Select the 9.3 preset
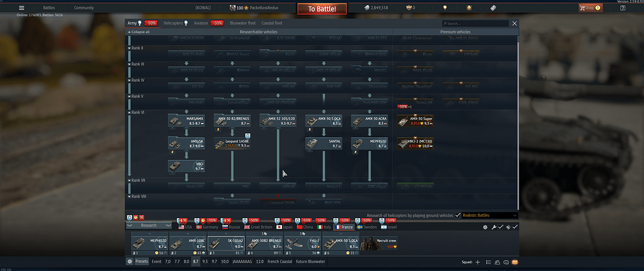Screen dimensions: 644x271 click(205, 261)
